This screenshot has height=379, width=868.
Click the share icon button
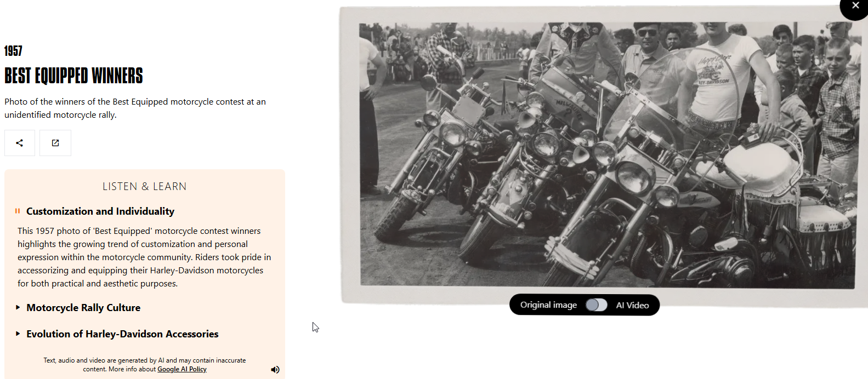point(20,143)
